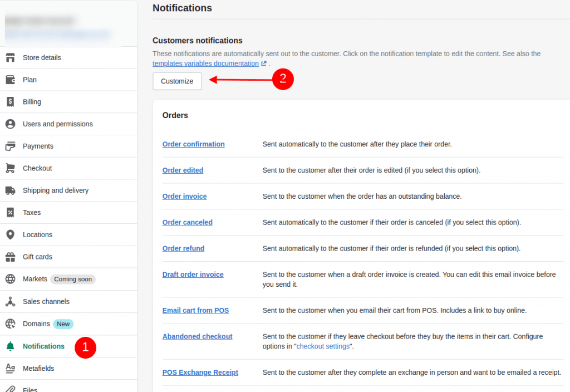Select Locations in the sidebar

[68, 234]
